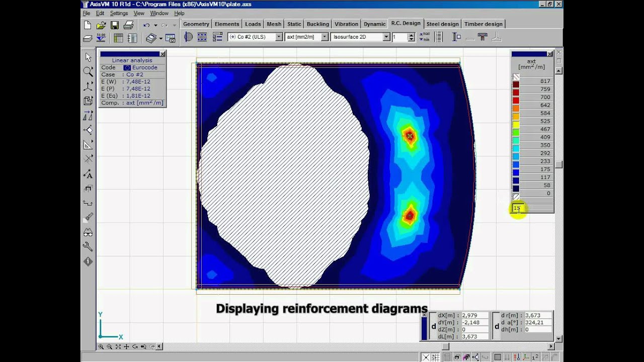This screenshot has height=362, width=644.
Task: Click the dX[m] coordinate input field
Action: coord(475,316)
